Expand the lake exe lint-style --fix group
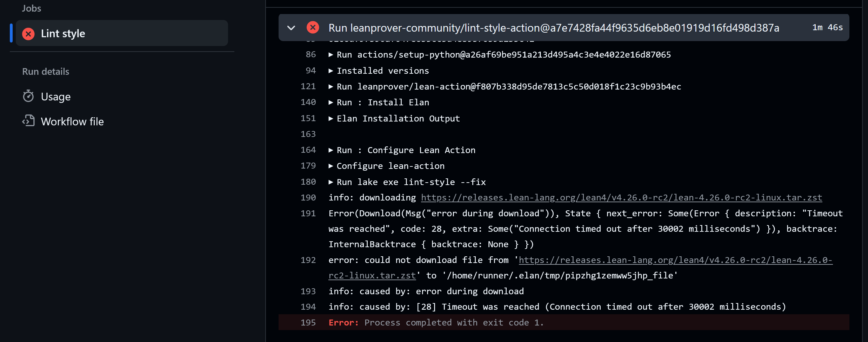Image resolution: width=868 pixels, height=342 pixels. (330, 182)
